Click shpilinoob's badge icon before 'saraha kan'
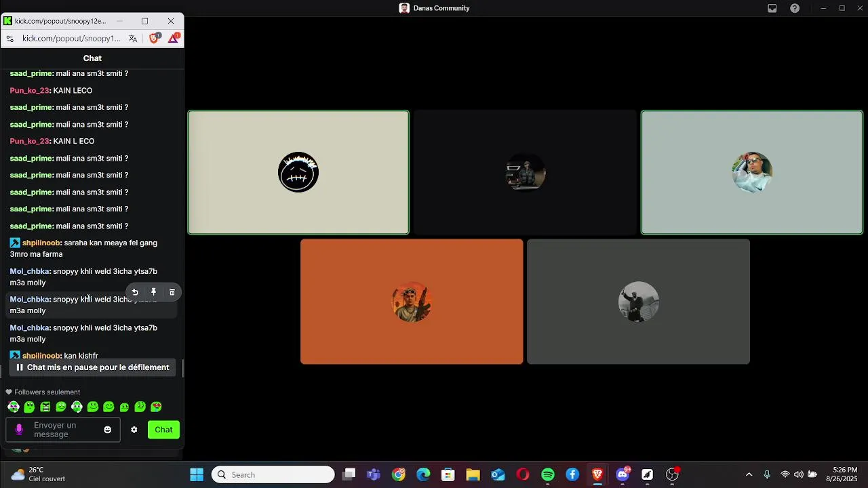 (x=15, y=243)
